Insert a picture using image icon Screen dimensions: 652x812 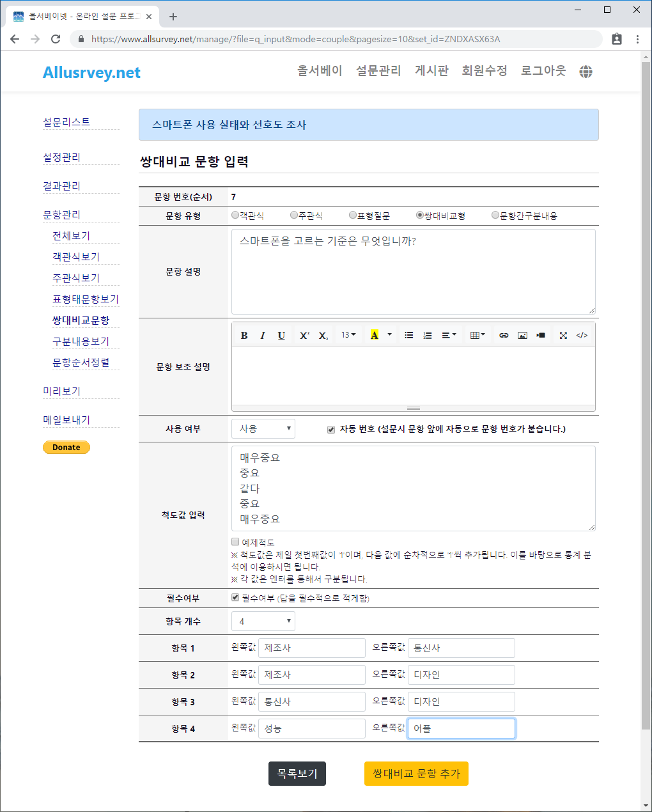click(x=522, y=335)
